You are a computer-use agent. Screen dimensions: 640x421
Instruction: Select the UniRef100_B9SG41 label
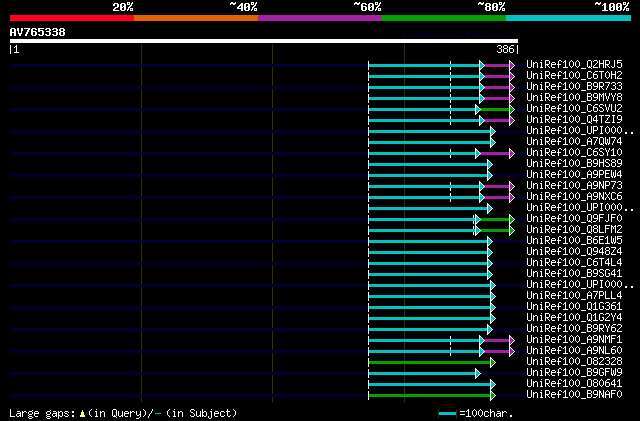(574, 274)
